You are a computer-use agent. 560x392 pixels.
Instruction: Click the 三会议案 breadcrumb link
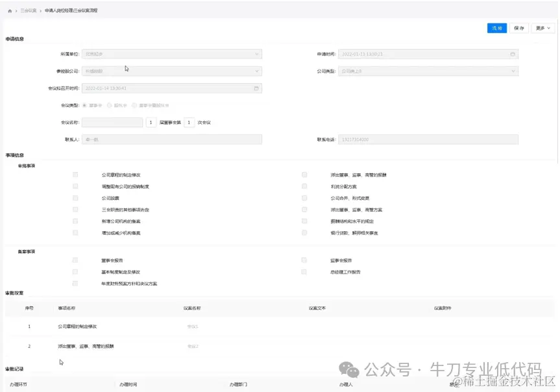click(28, 11)
